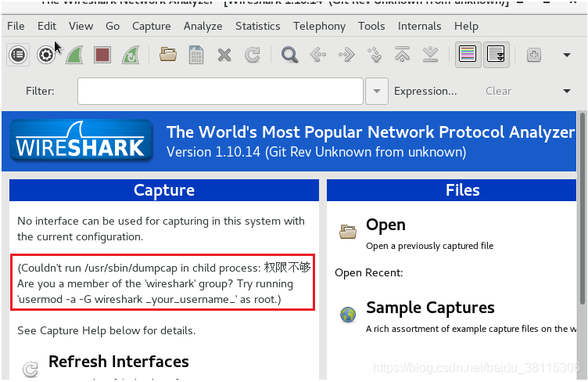
Task: Open the filter history dropdown
Action: [x=377, y=91]
